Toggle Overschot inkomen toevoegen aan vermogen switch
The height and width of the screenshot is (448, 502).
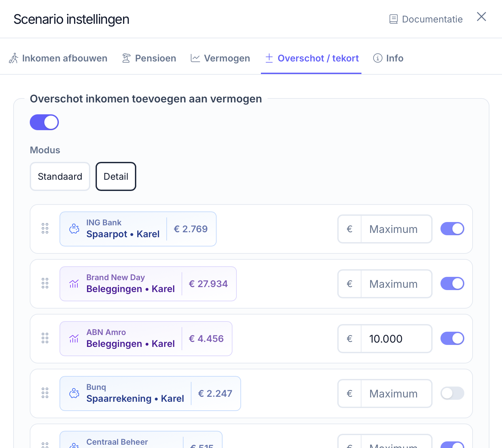click(44, 122)
